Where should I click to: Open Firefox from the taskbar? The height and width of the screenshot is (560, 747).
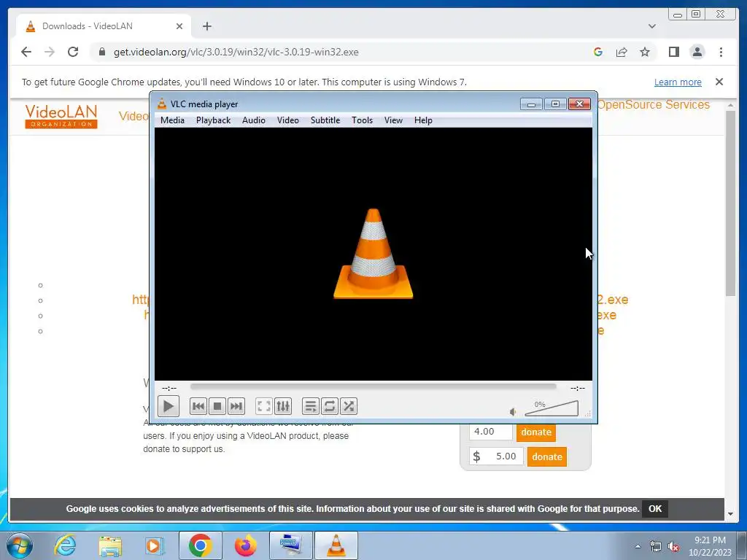[245, 545]
